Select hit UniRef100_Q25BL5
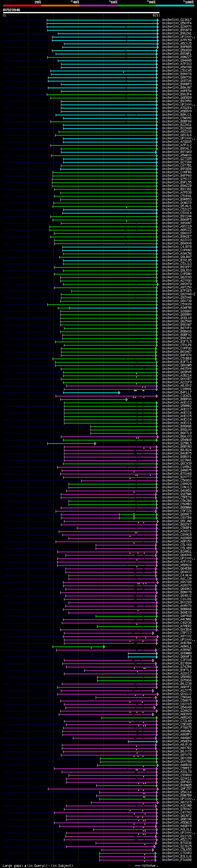This screenshot has width=197, height=868. (x=177, y=443)
